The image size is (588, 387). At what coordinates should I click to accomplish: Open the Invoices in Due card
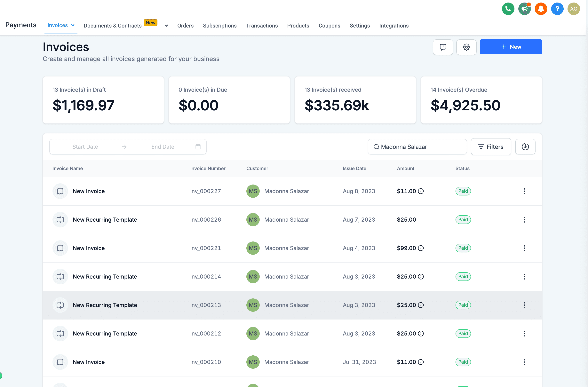(x=229, y=100)
